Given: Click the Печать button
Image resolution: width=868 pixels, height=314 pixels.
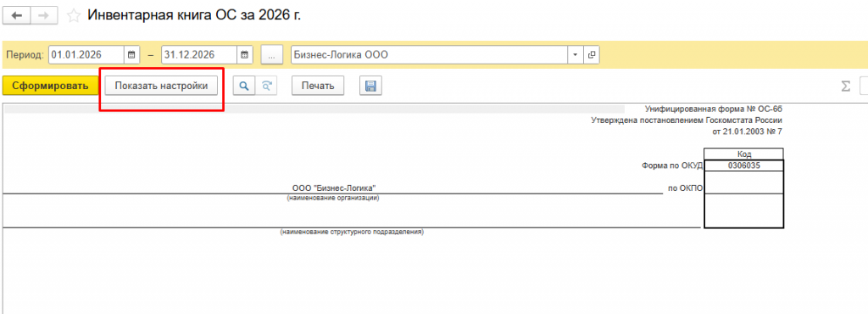Looking at the screenshot, I should point(318,86).
